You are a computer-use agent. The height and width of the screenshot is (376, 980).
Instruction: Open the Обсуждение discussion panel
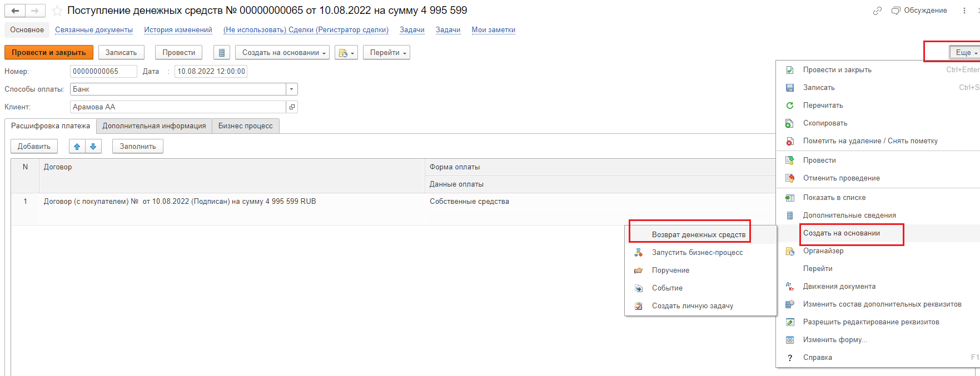(x=919, y=11)
